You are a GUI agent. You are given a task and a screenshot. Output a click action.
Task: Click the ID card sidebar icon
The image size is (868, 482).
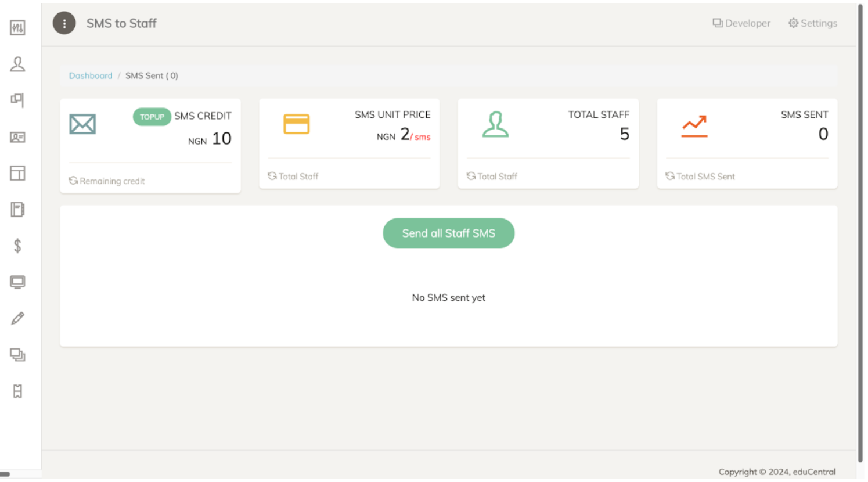[x=17, y=137]
